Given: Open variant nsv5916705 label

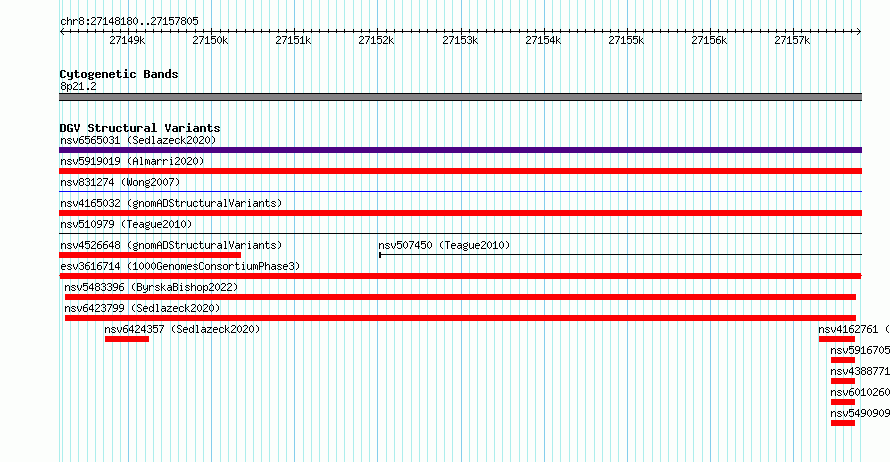Looking at the screenshot, I should point(860,350).
